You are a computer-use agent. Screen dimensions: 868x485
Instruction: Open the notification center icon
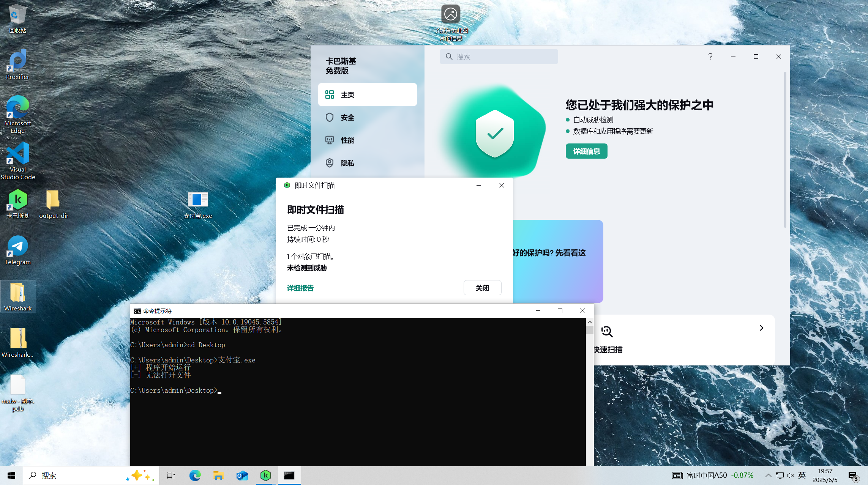(x=853, y=476)
